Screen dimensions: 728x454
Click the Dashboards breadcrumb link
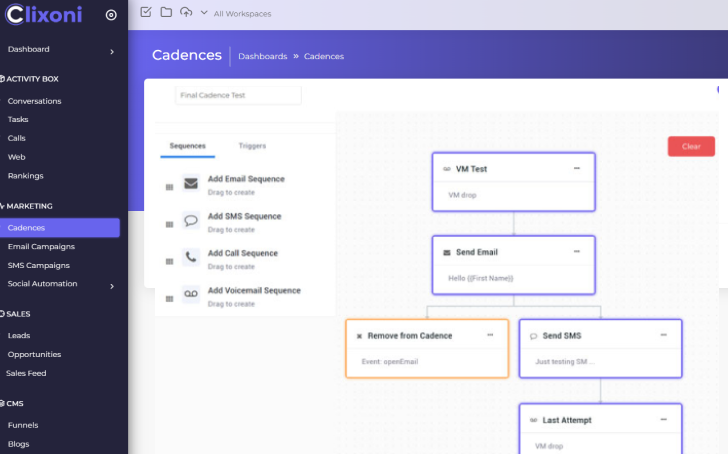262,56
